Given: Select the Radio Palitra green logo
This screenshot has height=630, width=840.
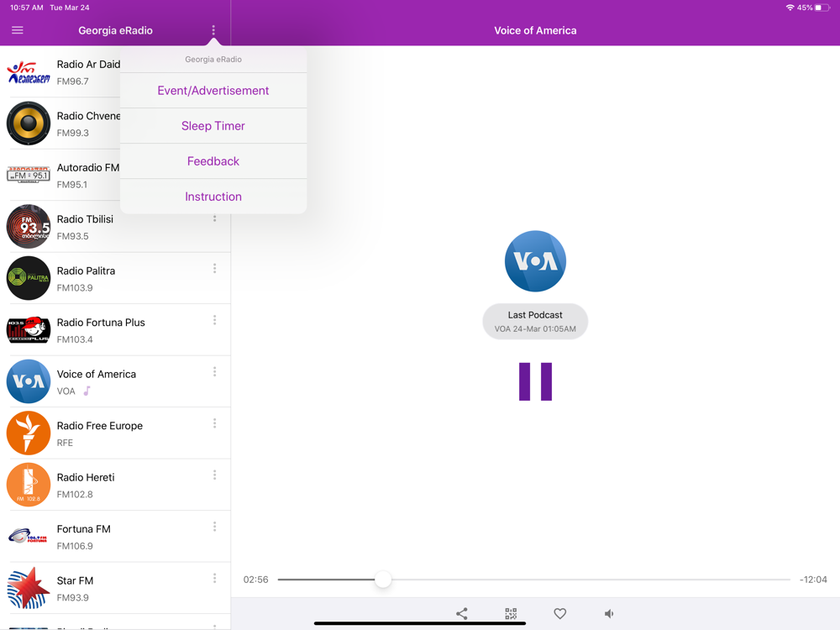Looking at the screenshot, I should (29, 278).
